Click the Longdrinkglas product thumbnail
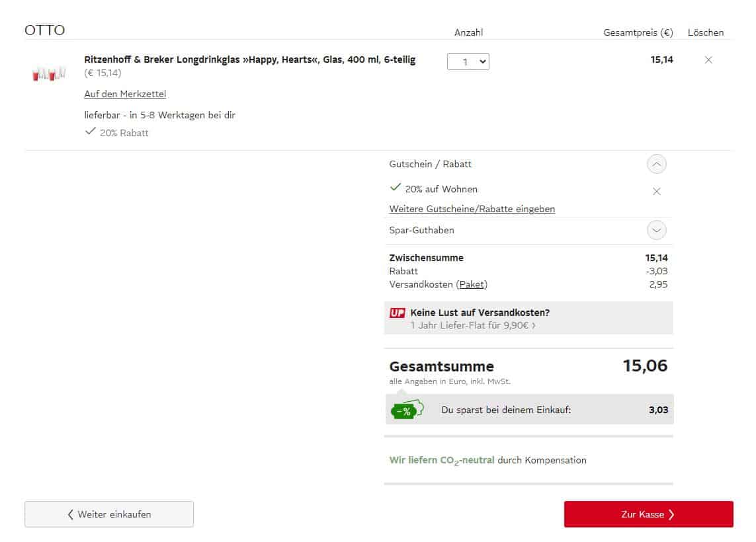The height and width of the screenshot is (542, 756). [49, 73]
